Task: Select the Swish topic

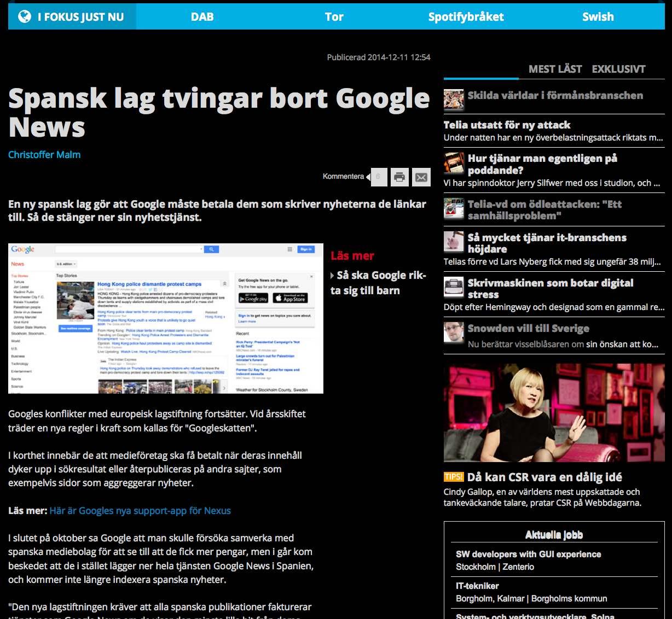Action: [x=598, y=17]
